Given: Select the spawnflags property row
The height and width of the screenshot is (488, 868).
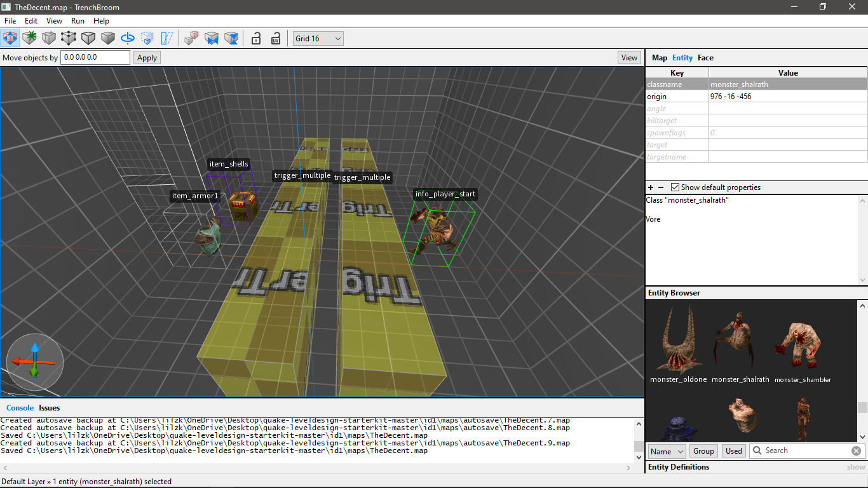Looking at the screenshot, I should coord(756,133).
